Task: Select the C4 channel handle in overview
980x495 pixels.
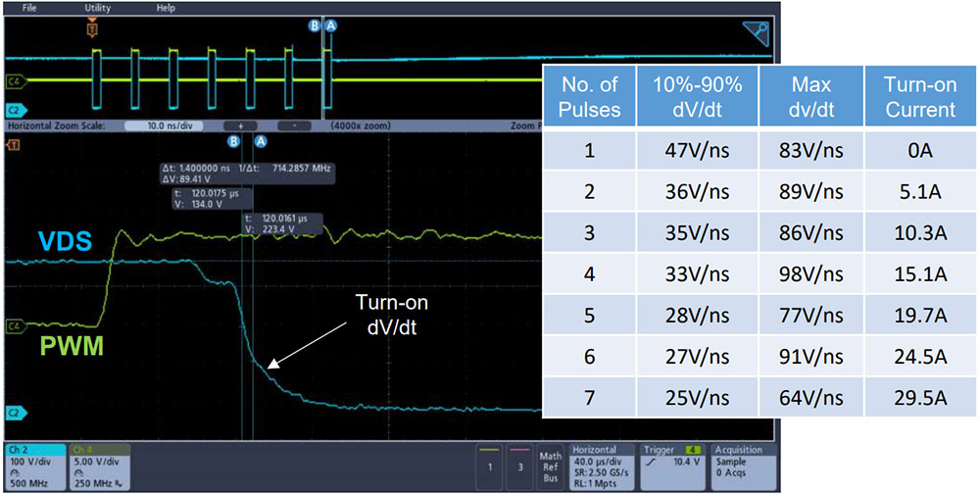Action: pos(14,80)
